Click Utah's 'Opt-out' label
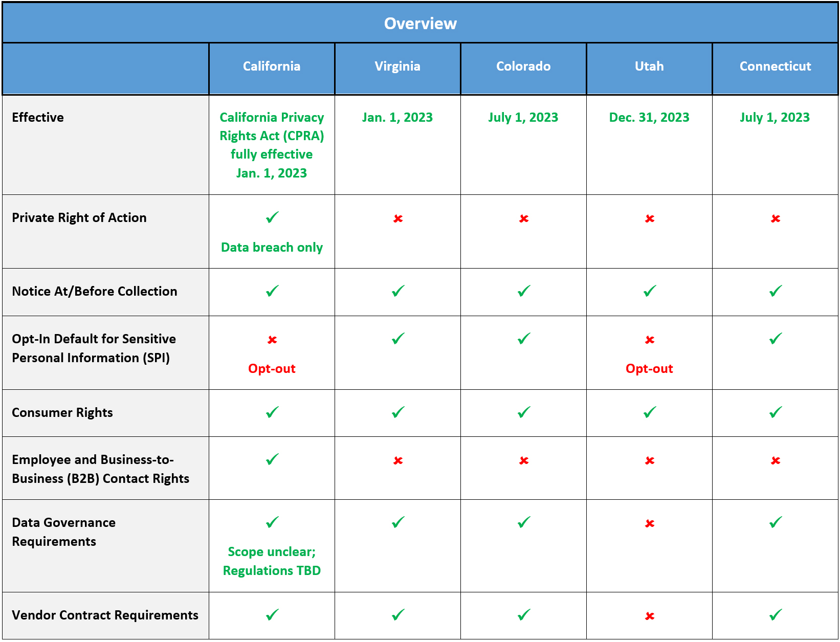840x642 pixels. coord(649,369)
